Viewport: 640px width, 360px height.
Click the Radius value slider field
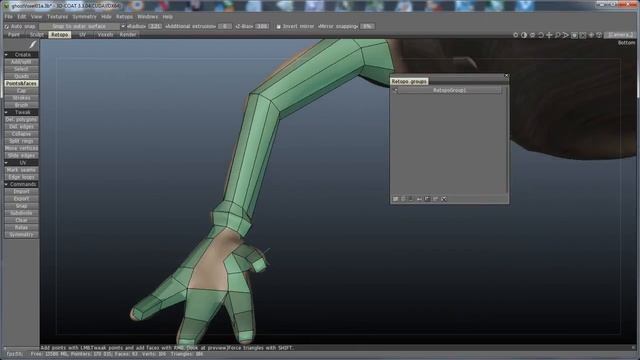coord(155,27)
